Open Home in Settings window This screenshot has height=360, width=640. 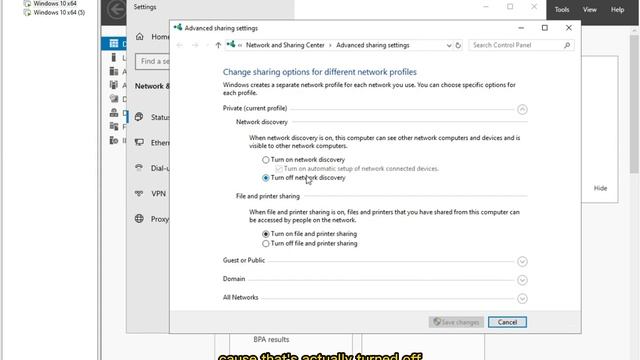tap(152, 37)
